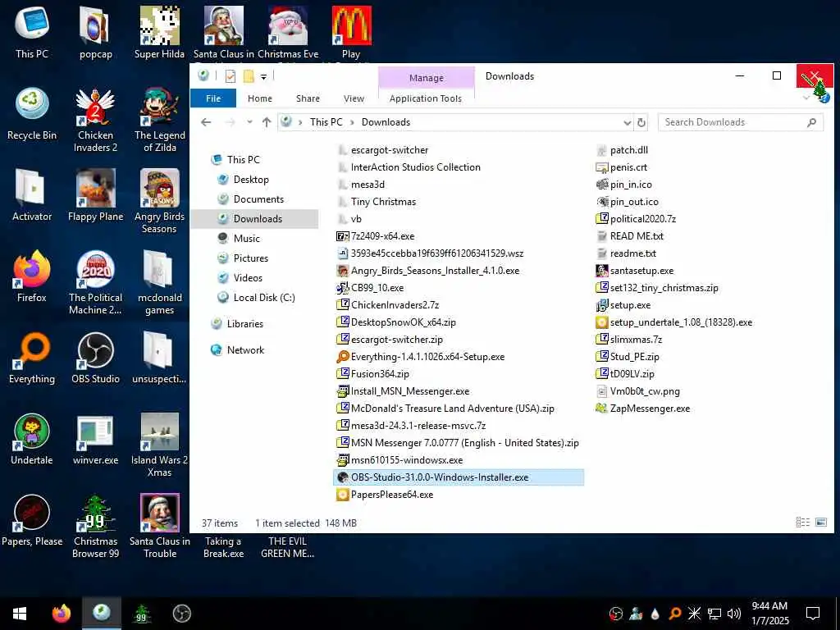840x630 pixels.
Task: Open the Chicken Invaders 2 desktop shortcut
Action: tap(95, 120)
